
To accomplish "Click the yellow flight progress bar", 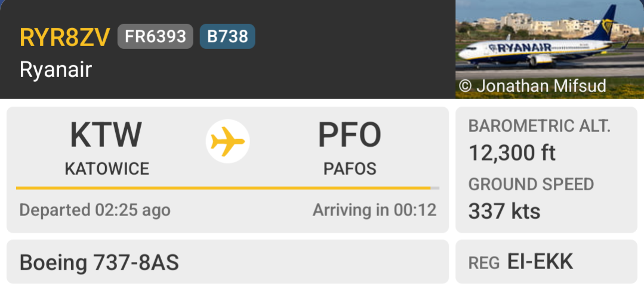I will (x=223, y=188).
